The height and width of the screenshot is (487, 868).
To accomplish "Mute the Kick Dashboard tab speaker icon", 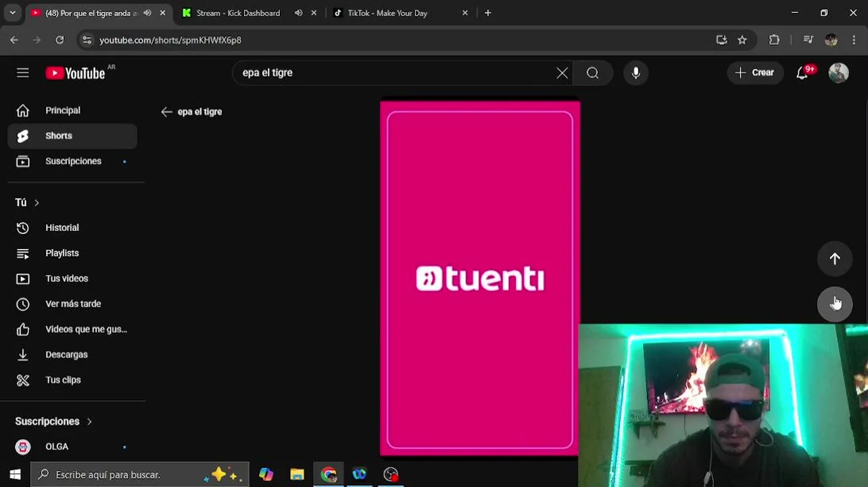I will tap(298, 13).
